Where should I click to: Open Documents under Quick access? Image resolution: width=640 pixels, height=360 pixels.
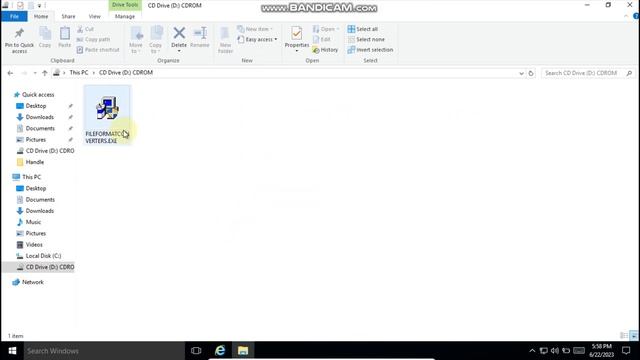coord(40,128)
